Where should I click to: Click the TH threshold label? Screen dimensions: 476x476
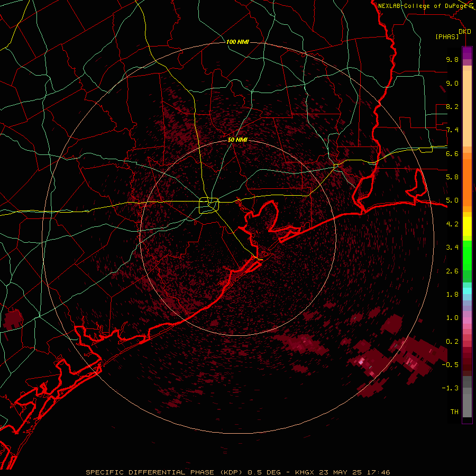point(454,412)
